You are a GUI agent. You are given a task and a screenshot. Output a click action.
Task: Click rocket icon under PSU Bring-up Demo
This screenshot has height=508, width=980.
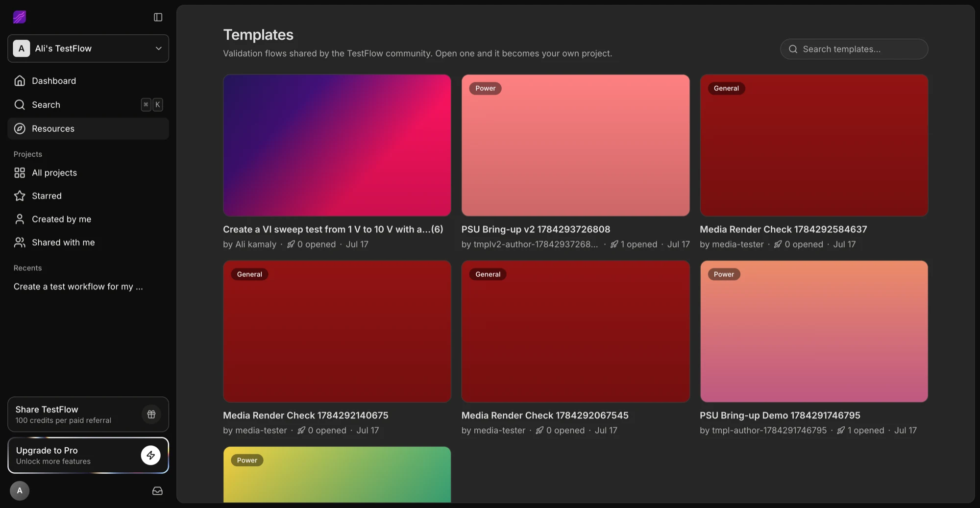(x=841, y=431)
